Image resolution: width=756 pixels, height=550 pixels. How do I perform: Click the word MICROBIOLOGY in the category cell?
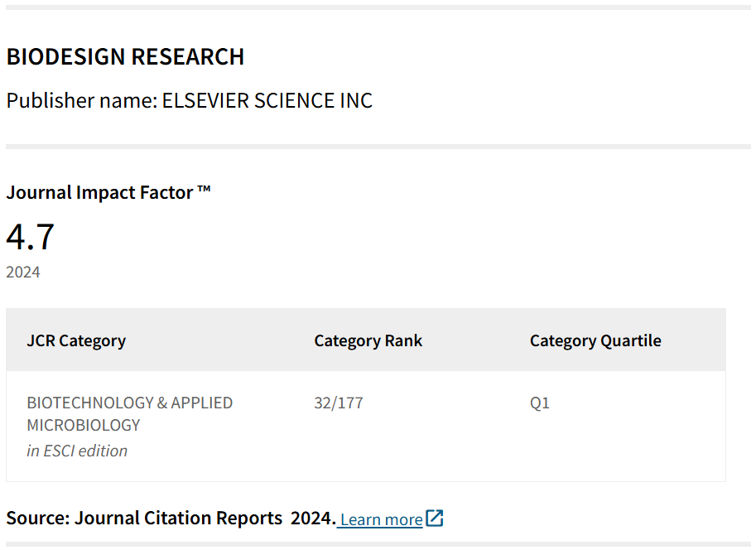click(84, 425)
